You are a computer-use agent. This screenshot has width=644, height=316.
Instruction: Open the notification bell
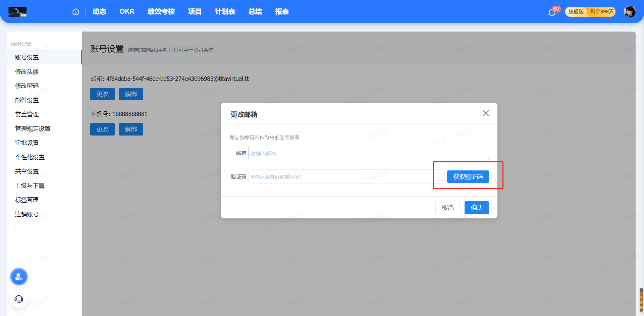pyautogui.click(x=551, y=12)
